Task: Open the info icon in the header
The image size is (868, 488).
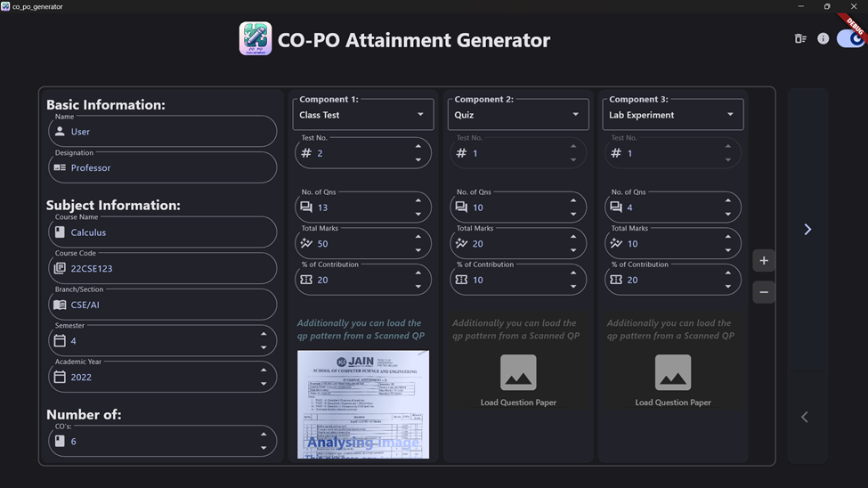Action: tap(823, 38)
